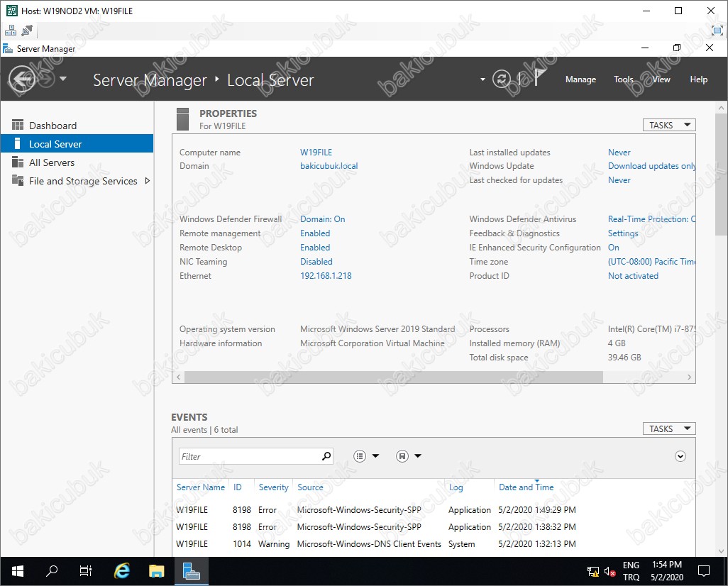
Task: Click the Server Manager taskbar icon
Action: 192,571
